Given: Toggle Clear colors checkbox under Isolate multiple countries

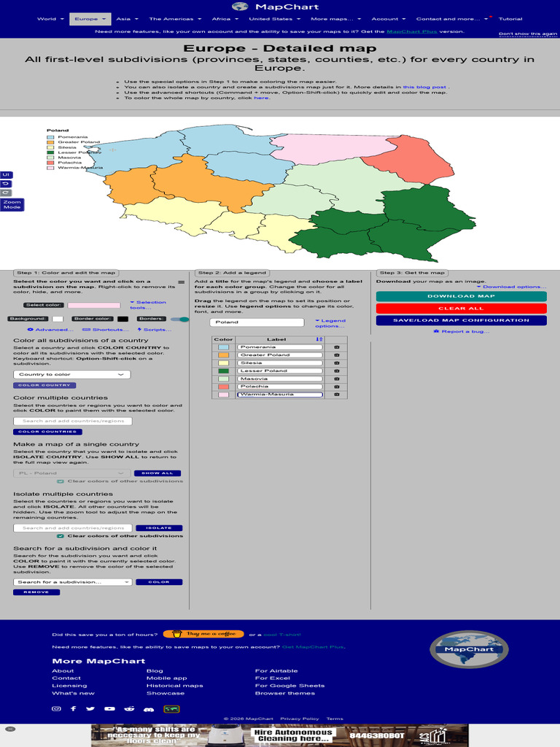Looking at the screenshot, I should 61,536.
